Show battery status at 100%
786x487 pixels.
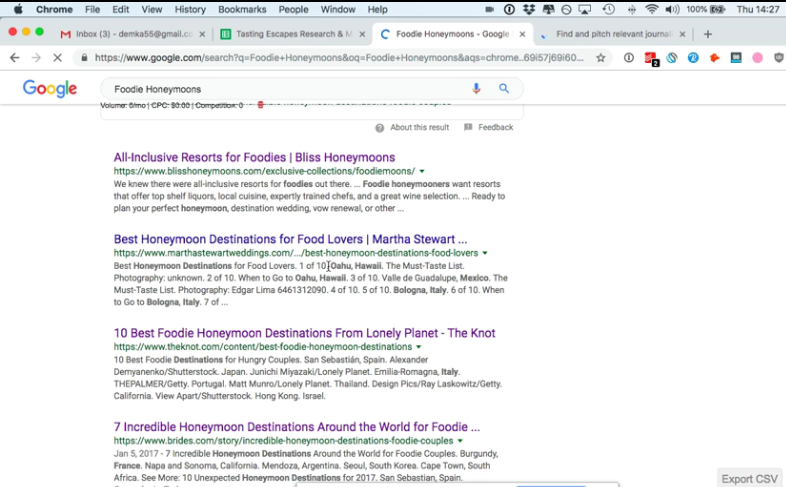click(x=705, y=9)
